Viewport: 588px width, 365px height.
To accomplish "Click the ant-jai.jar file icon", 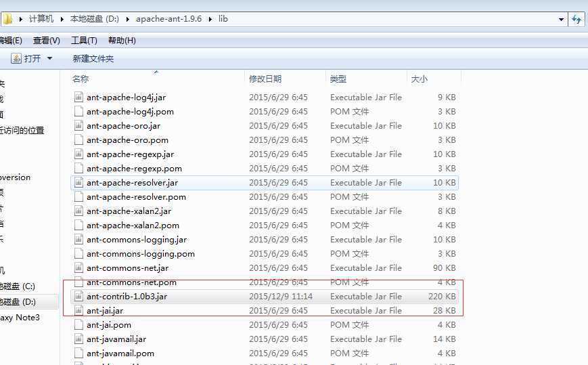I will (78, 311).
